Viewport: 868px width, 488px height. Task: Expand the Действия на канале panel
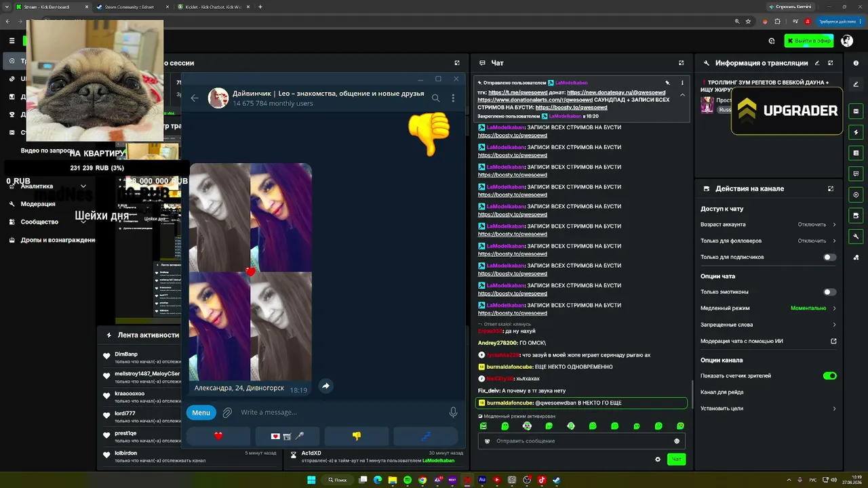point(831,189)
